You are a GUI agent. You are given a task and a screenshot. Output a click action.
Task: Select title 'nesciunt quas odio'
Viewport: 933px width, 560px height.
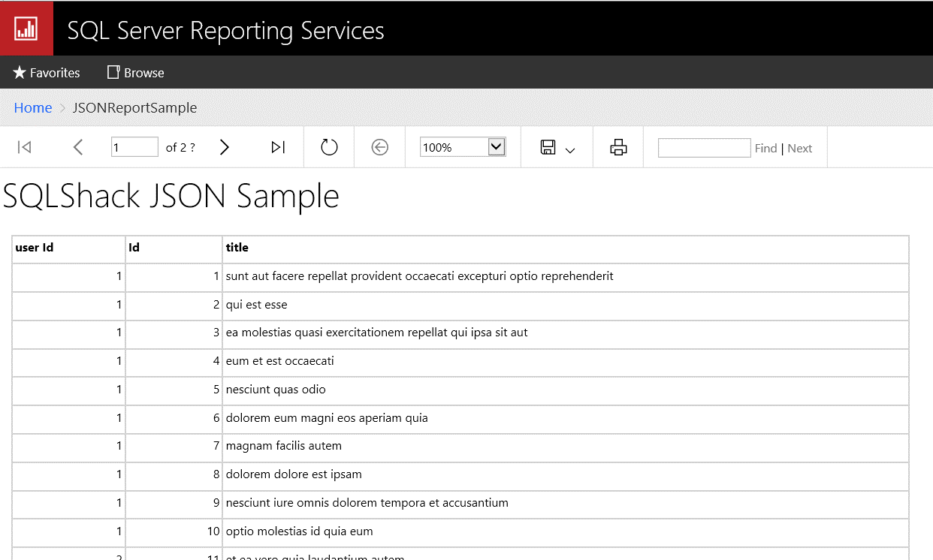(276, 389)
